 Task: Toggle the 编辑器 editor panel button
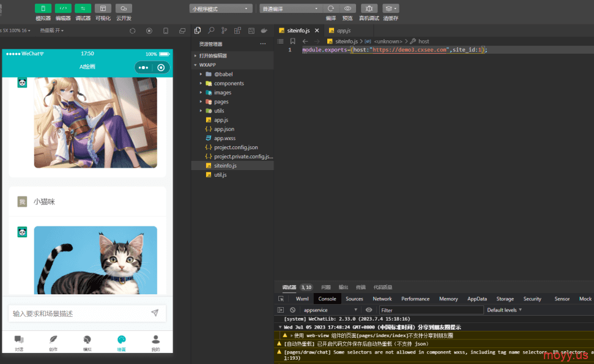(63, 9)
